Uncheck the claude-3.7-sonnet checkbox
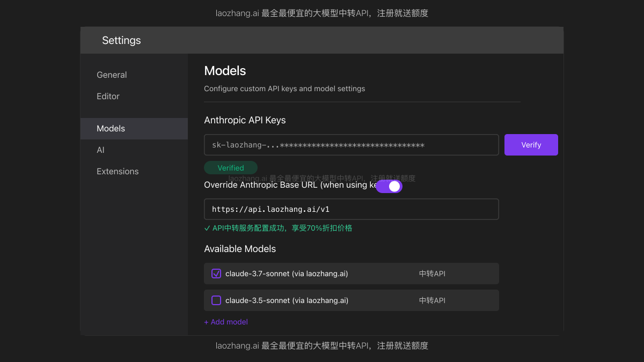Image resolution: width=644 pixels, height=362 pixels. 216,274
